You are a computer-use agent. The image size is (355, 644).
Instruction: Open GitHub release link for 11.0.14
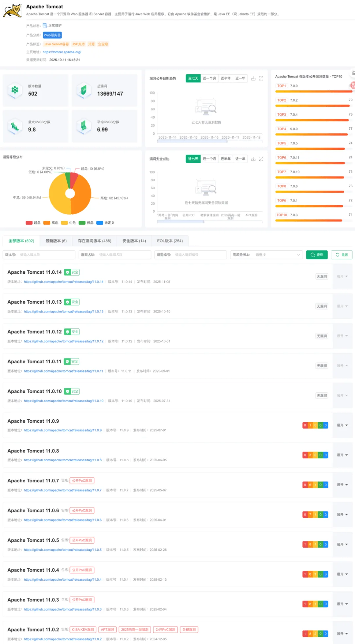(63, 282)
